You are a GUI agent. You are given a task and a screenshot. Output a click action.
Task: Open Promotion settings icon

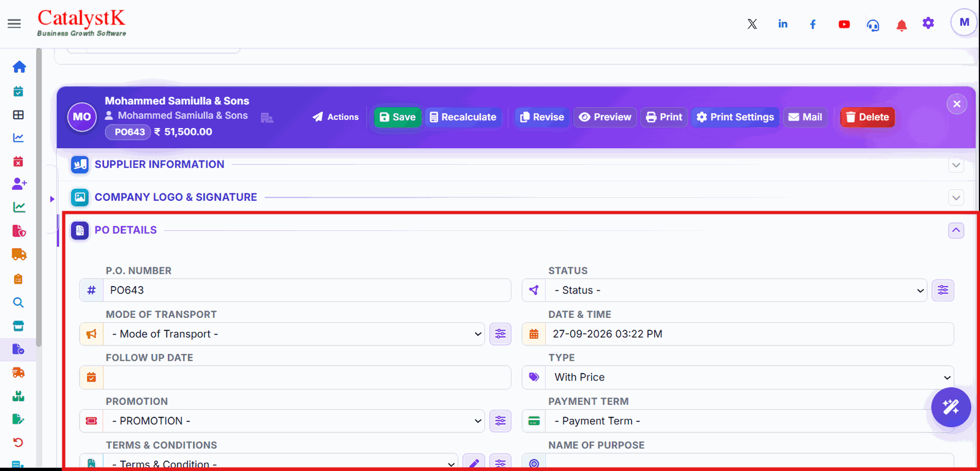click(x=500, y=421)
